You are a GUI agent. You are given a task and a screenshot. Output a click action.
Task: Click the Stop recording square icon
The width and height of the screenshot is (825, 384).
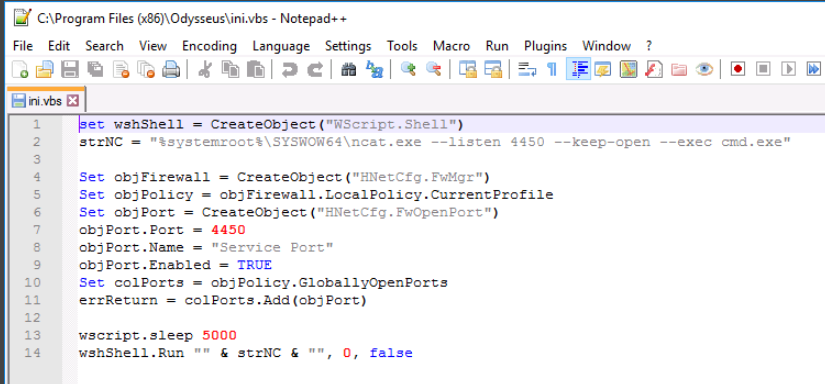[763, 69]
